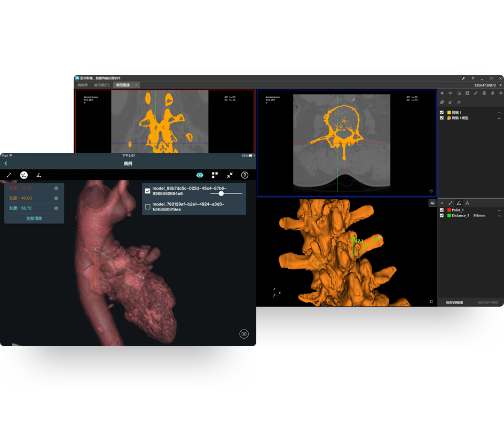
Task: Maximize the axial view using its corner icon
Action: click(x=431, y=191)
